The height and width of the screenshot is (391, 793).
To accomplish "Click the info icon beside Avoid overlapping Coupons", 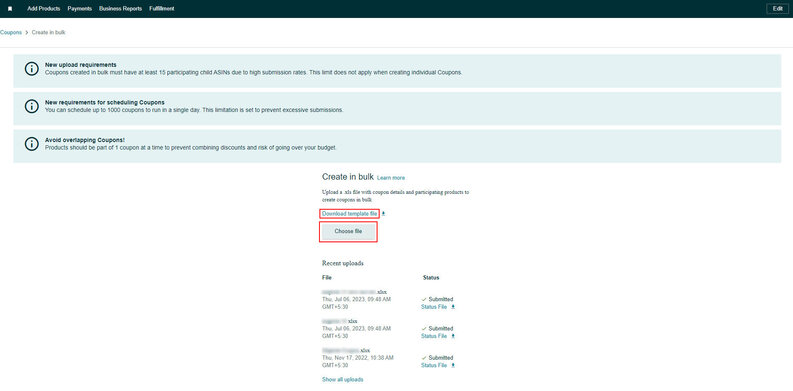I will [31, 144].
